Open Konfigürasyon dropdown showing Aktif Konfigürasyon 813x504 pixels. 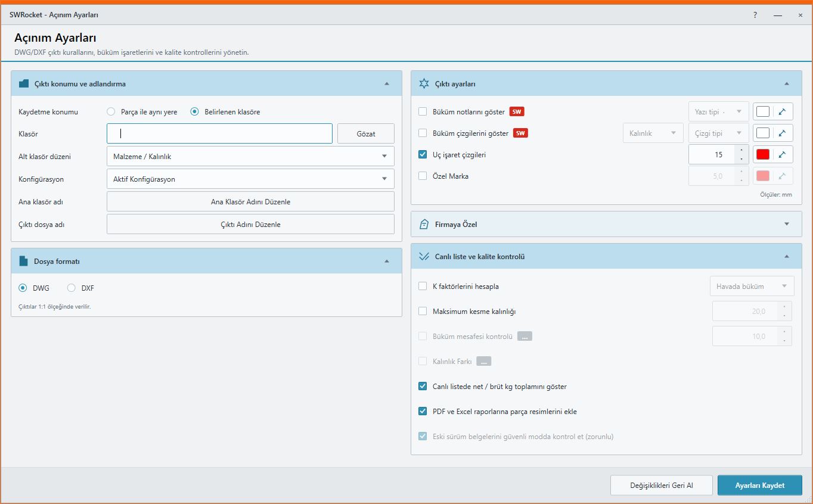click(250, 179)
